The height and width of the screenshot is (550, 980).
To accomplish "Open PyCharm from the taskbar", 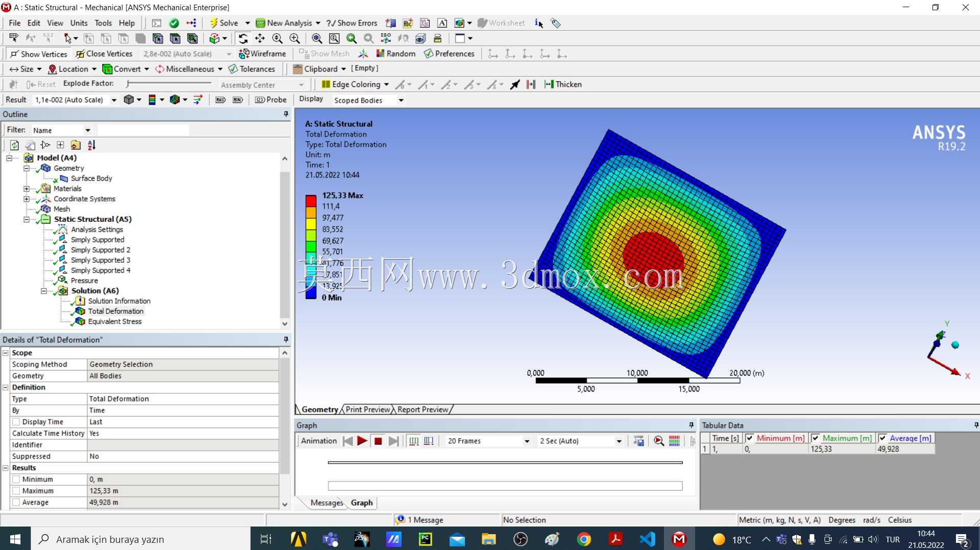I will point(426,539).
